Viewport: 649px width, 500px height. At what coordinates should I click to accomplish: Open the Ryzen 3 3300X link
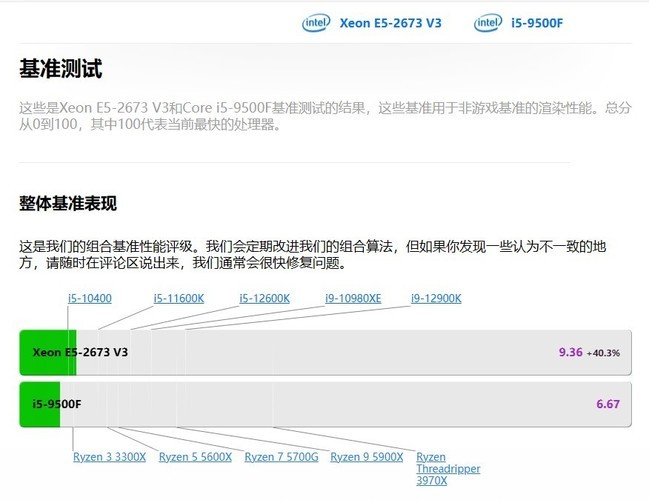110,457
